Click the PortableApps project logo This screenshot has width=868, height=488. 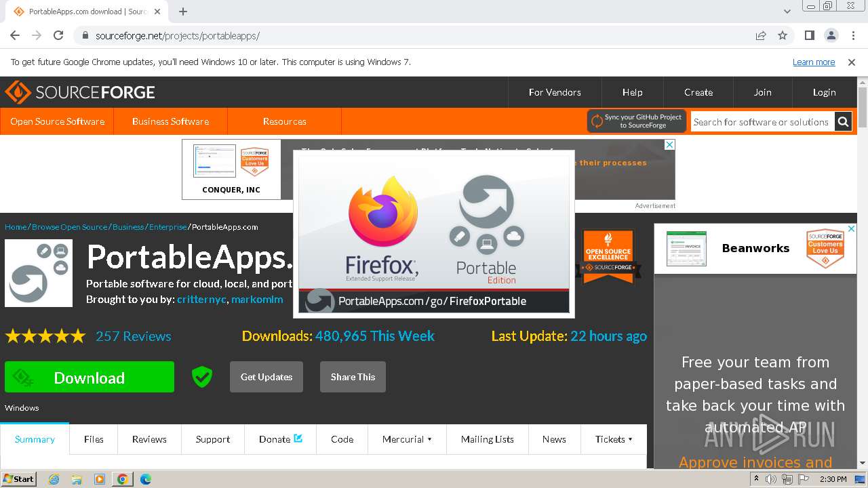click(39, 273)
